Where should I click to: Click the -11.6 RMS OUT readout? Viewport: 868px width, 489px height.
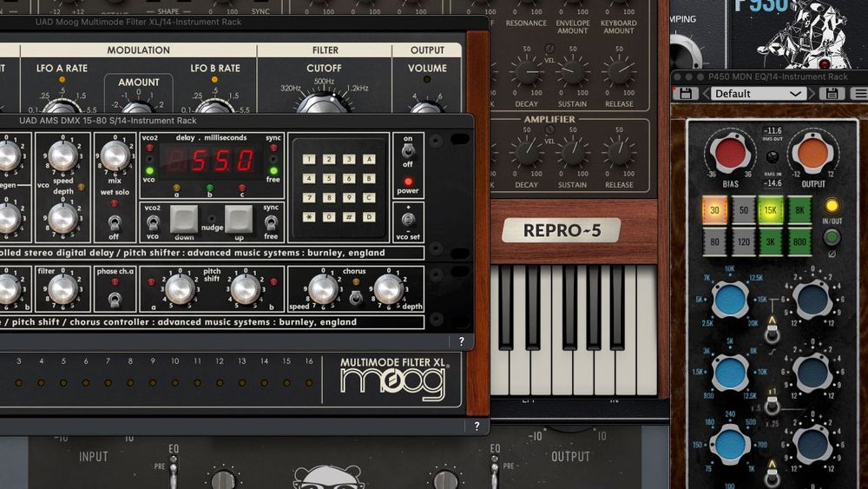pos(773,130)
